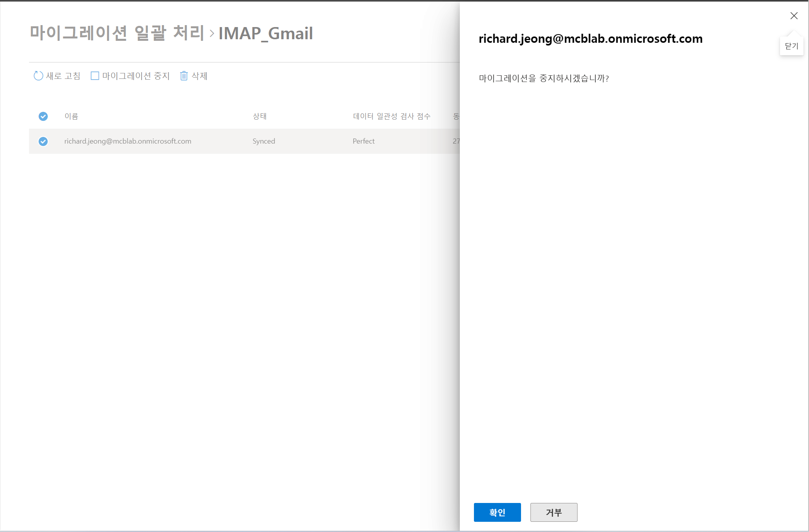Sort by the 이름 column header
The image size is (809, 532).
71,116
